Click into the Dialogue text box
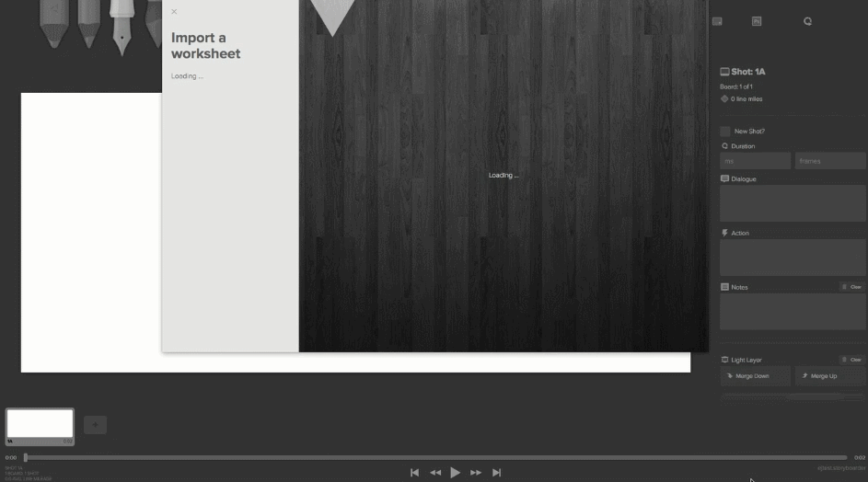 (792, 203)
